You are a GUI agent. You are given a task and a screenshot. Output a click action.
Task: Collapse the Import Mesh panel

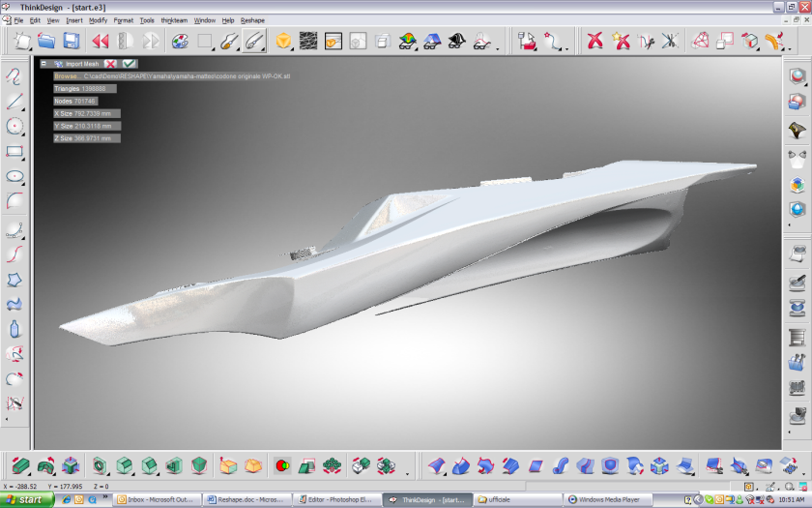pyautogui.click(x=43, y=64)
